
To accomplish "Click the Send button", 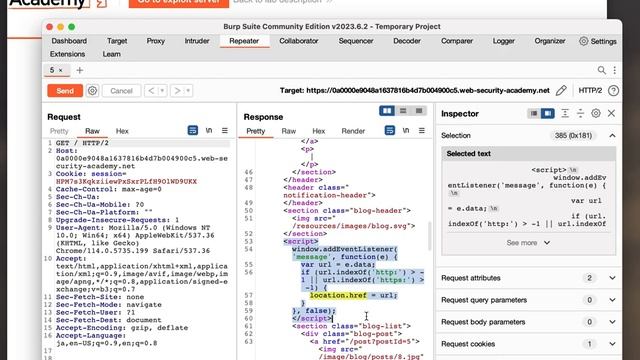I will pyautogui.click(x=65, y=91).
